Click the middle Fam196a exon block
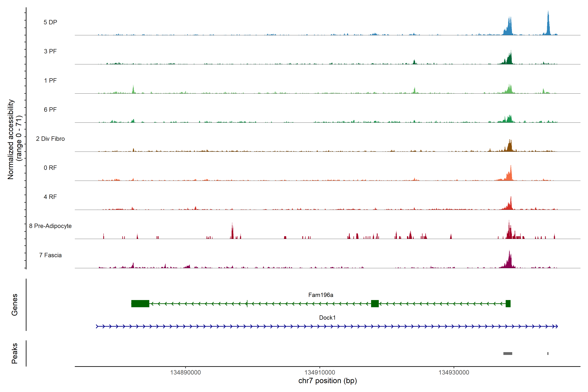Viewport: 588px width, 392px height. 375,303
